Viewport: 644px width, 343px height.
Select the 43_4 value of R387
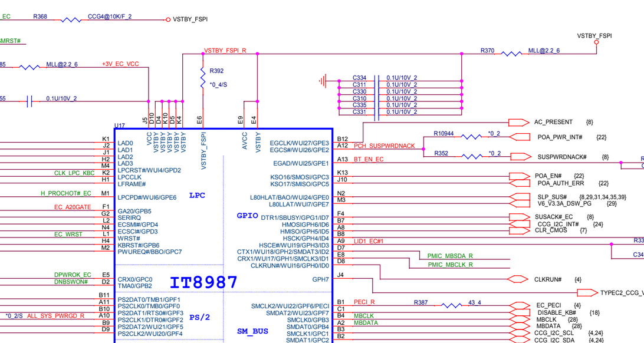474,302
